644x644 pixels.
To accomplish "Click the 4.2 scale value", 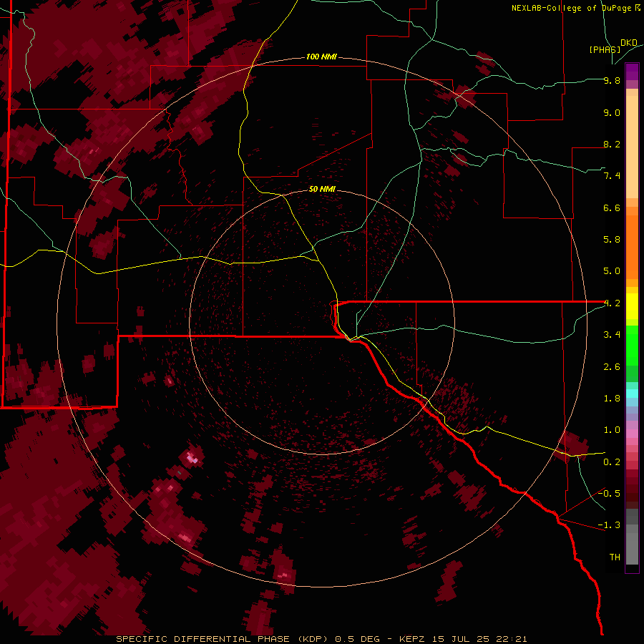I will click(612, 303).
